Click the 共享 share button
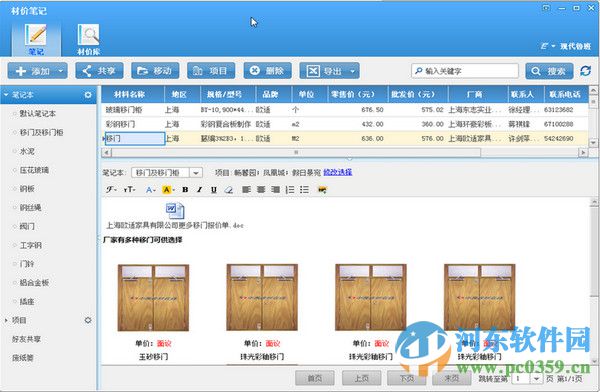The width and height of the screenshot is (600, 392). 99,71
